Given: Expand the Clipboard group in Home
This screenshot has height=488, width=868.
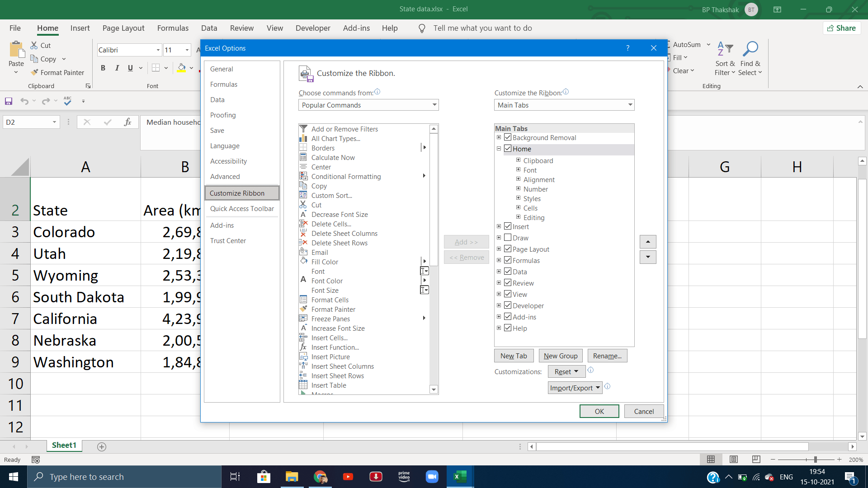Looking at the screenshot, I should click(x=518, y=160).
